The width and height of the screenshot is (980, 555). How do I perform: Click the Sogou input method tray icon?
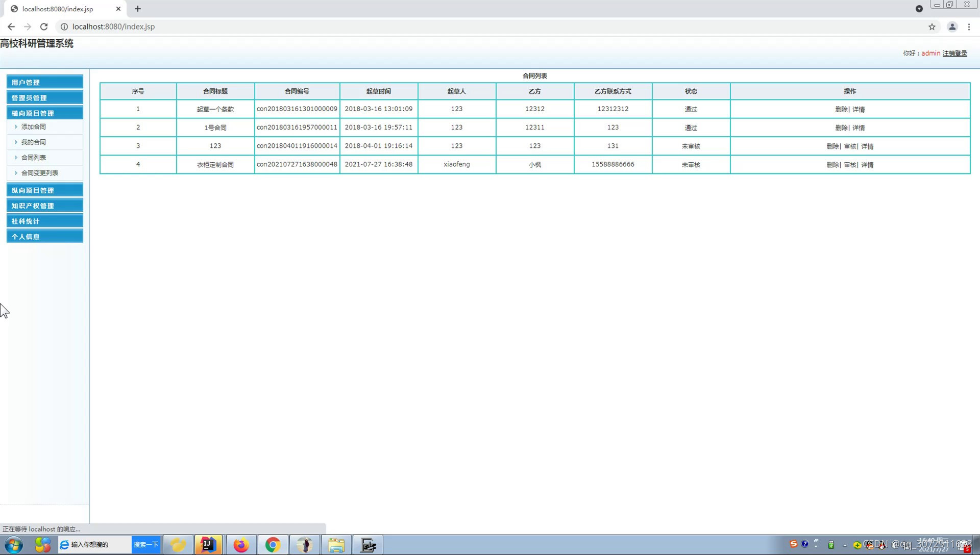[793, 544]
